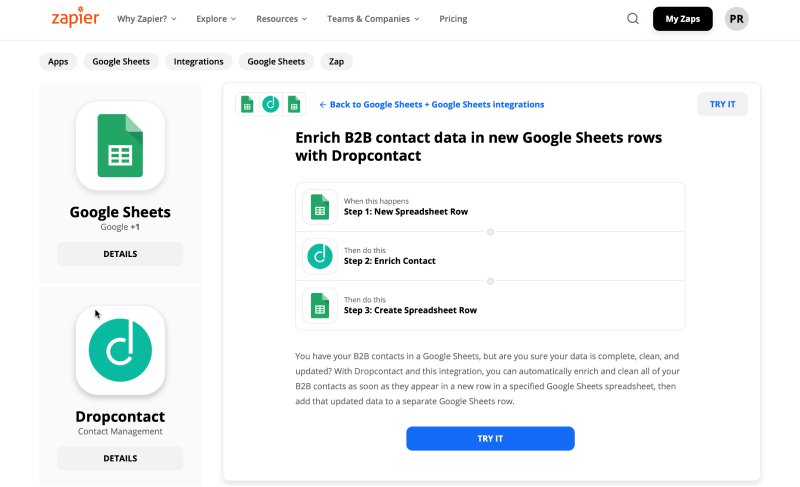Viewport: 800px width, 487px height.
Task: Click first Google Sheets icon in header strip
Action: pyautogui.click(x=247, y=104)
